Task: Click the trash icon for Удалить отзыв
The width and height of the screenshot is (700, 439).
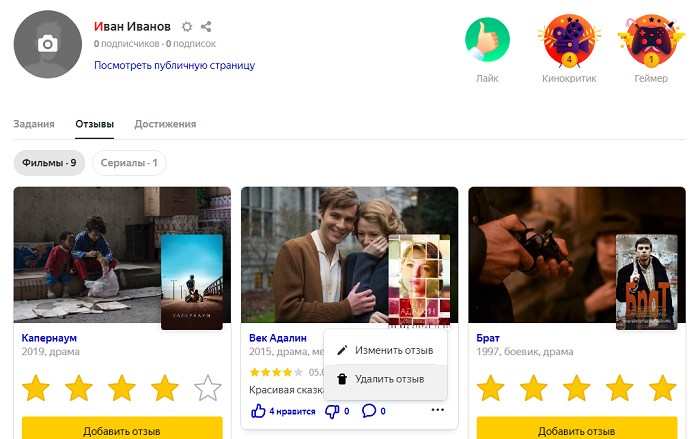Action: pyautogui.click(x=342, y=379)
